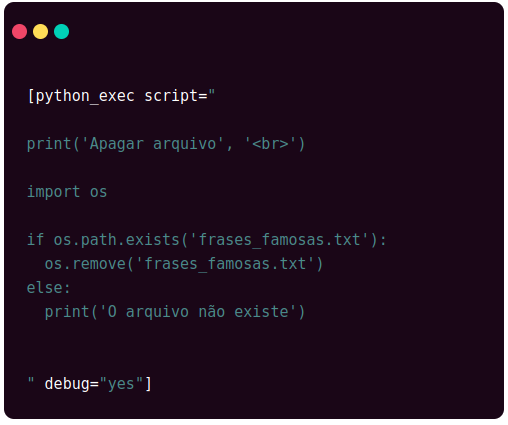The height and width of the screenshot is (425, 508).
Task: Click the else: keyword
Action: point(48,288)
